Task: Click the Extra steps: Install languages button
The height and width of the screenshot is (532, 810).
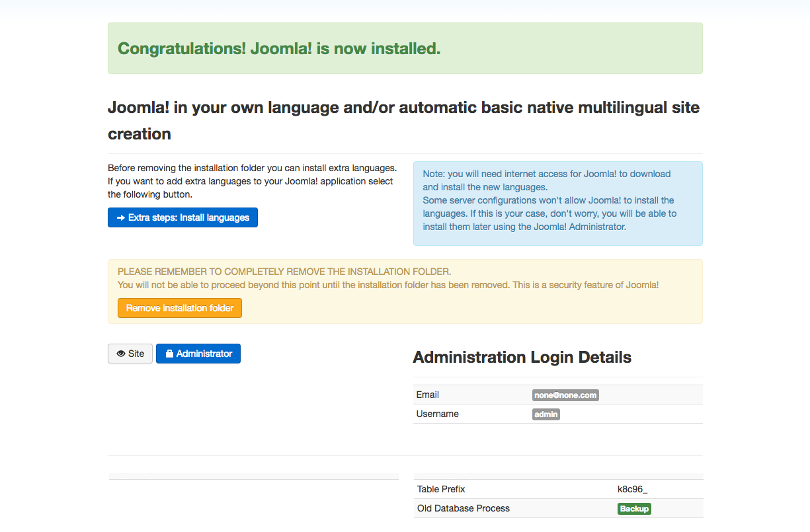Action: coord(182,217)
